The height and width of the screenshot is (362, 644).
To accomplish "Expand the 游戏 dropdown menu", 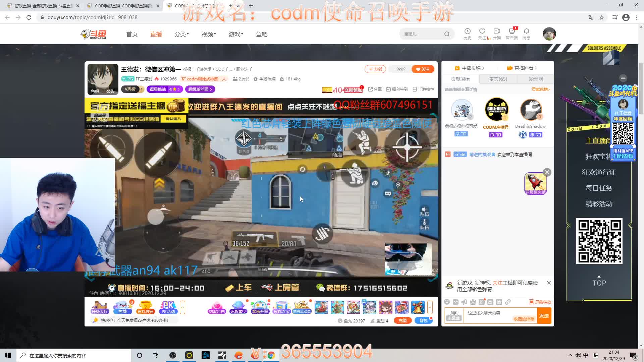I will coord(236,34).
